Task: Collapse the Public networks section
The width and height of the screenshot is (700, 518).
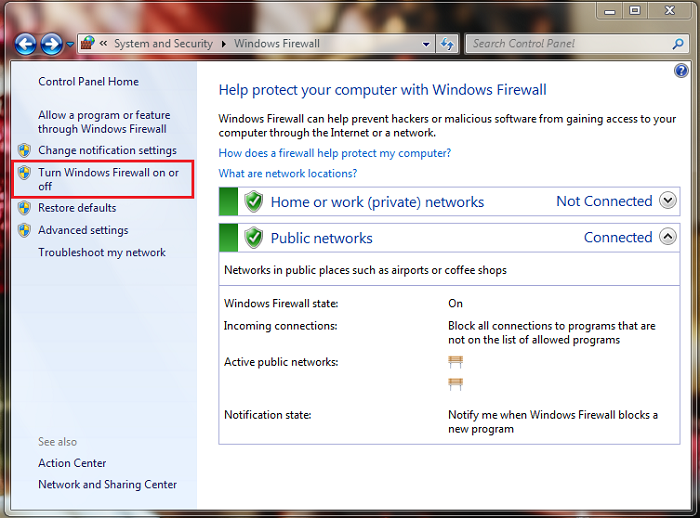Action: pyautogui.click(x=669, y=238)
